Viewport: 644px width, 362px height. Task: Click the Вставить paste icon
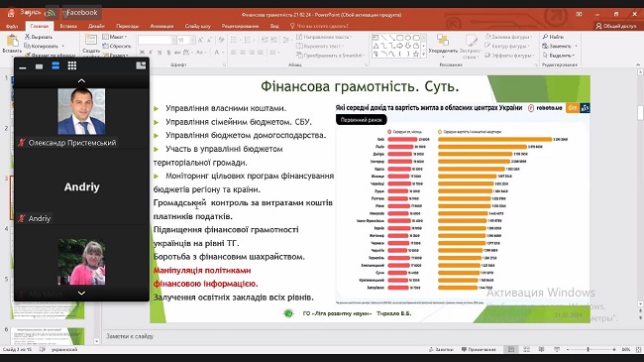(12, 41)
